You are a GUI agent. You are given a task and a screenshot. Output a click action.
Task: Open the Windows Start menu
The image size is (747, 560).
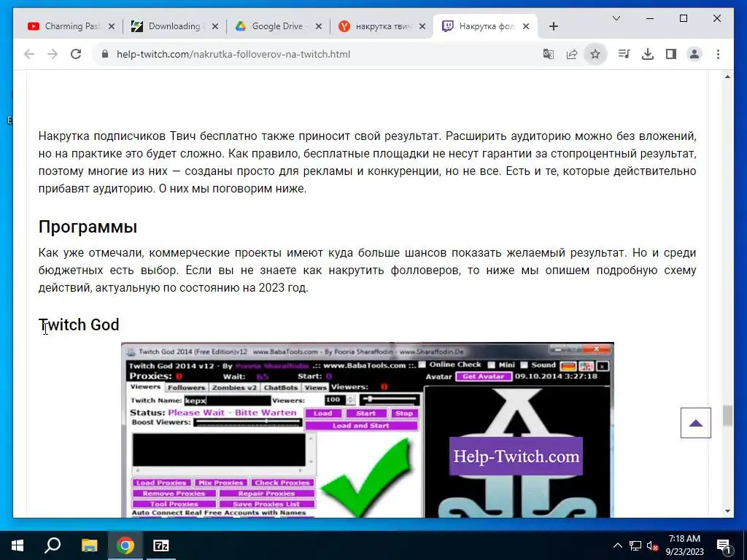point(18,545)
